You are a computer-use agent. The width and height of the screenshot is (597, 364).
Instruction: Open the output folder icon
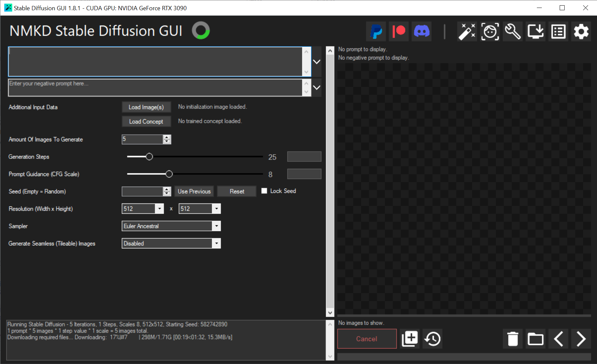click(x=536, y=339)
